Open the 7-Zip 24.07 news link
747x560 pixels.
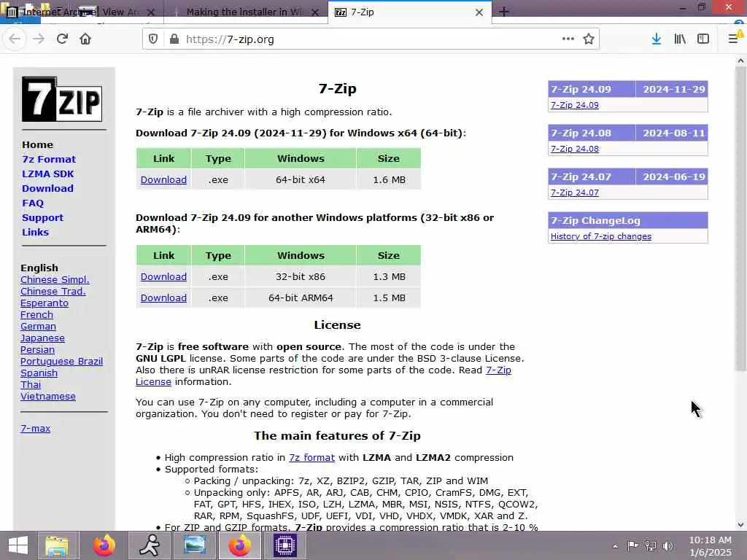[x=575, y=192]
